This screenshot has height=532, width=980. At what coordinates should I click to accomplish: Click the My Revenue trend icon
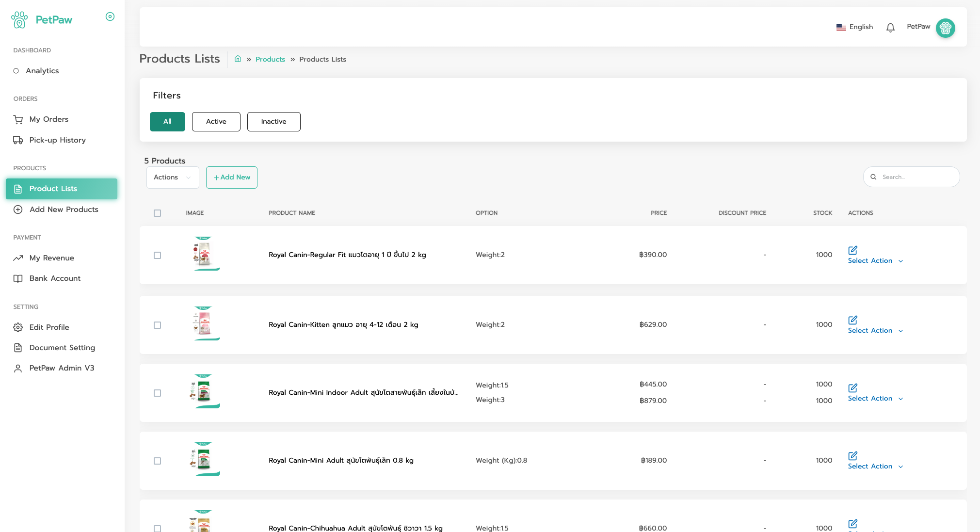18,258
